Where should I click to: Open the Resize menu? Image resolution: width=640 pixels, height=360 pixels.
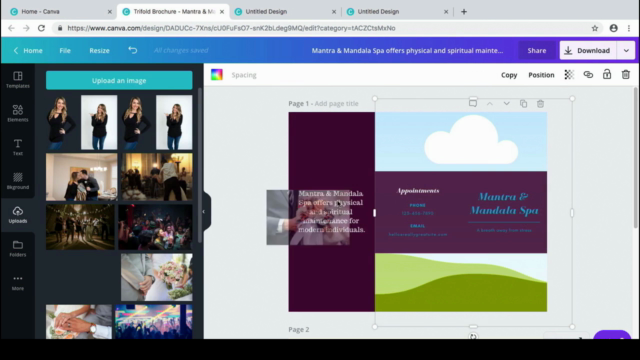[99, 50]
